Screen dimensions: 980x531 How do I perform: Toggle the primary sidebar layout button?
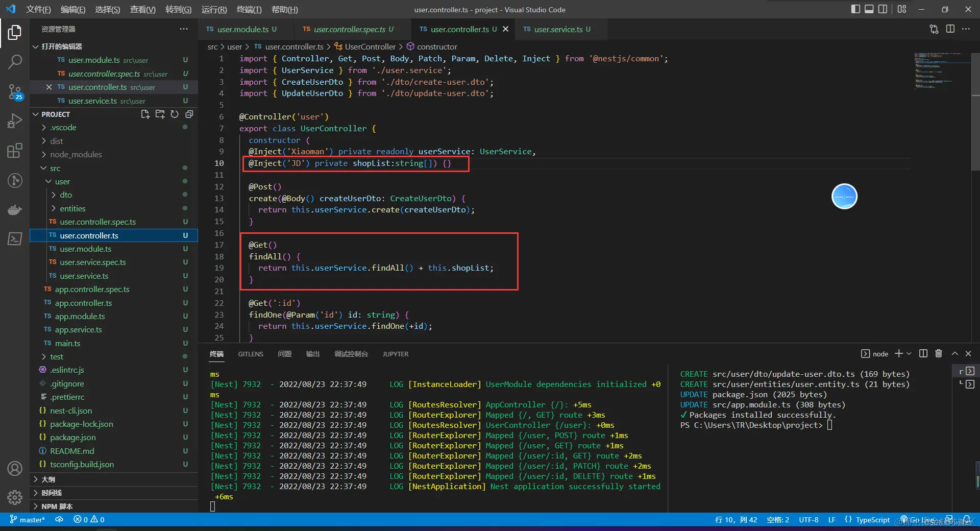click(855, 9)
